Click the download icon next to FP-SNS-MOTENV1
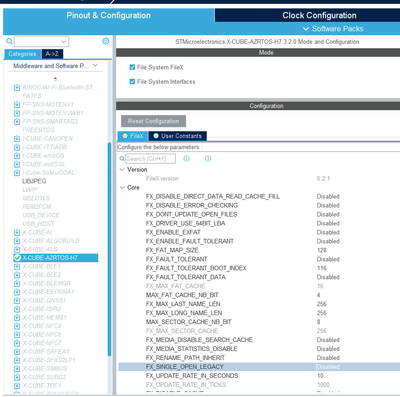The height and width of the screenshot is (397, 400). coord(17,105)
